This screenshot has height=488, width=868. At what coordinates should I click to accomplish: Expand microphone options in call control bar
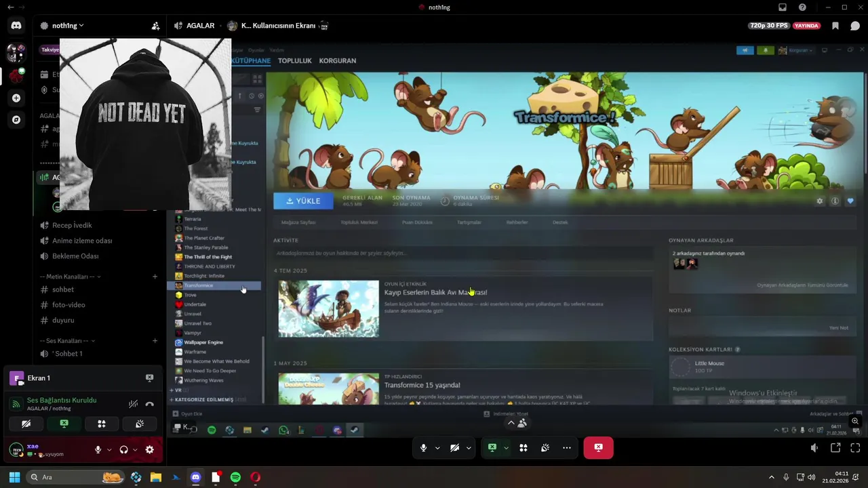click(437, 448)
